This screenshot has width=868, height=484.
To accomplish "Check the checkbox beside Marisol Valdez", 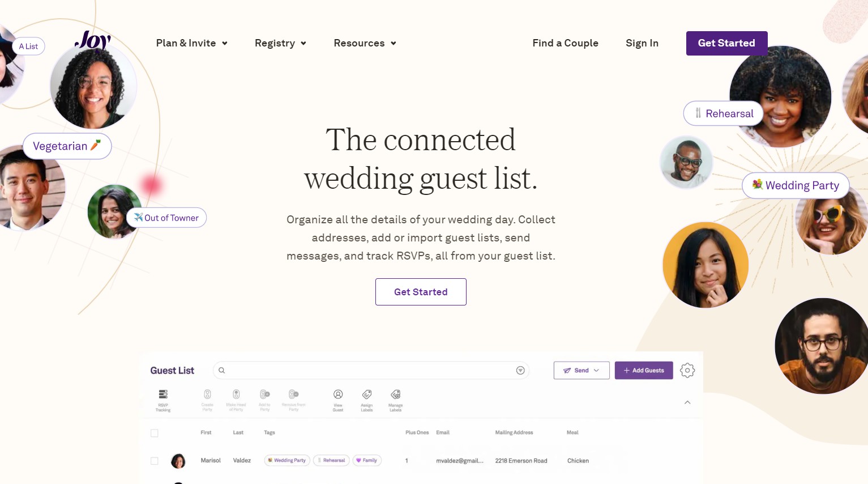I will tap(154, 461).
